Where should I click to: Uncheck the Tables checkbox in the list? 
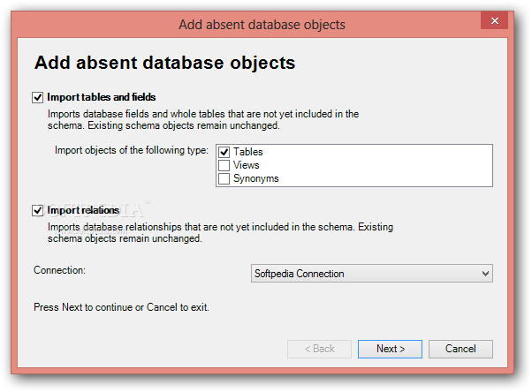coord(224,152)
